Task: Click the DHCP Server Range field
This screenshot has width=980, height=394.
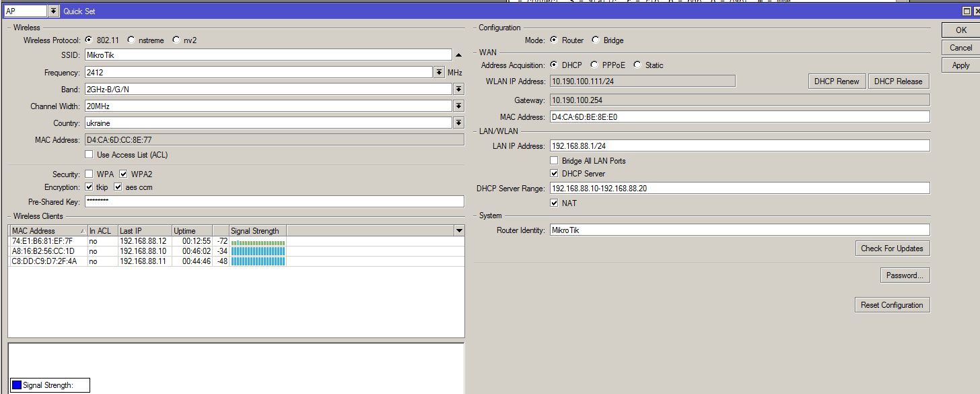Action: click(x=740, y=189)
